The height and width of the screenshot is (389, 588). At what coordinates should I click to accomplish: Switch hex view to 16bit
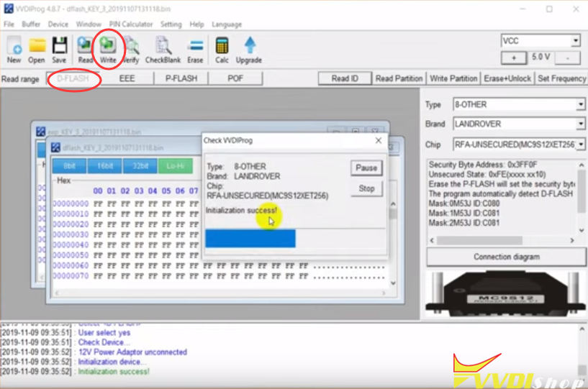point(104,166)
